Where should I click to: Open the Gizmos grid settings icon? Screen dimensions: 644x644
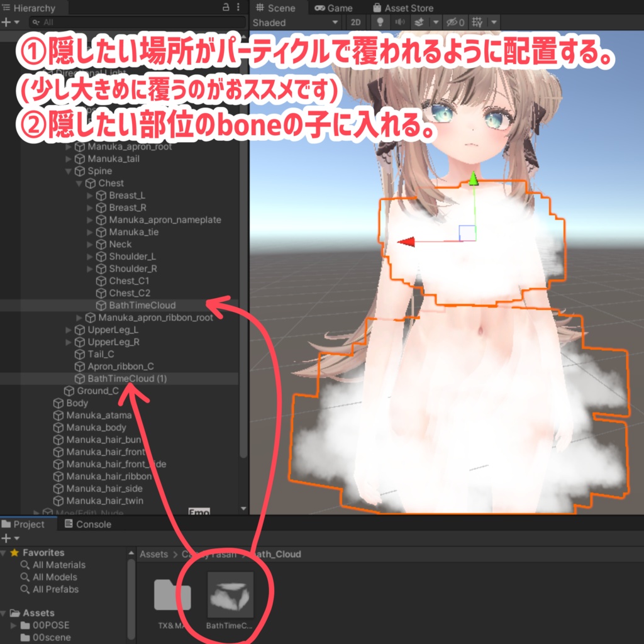[477, 22]
